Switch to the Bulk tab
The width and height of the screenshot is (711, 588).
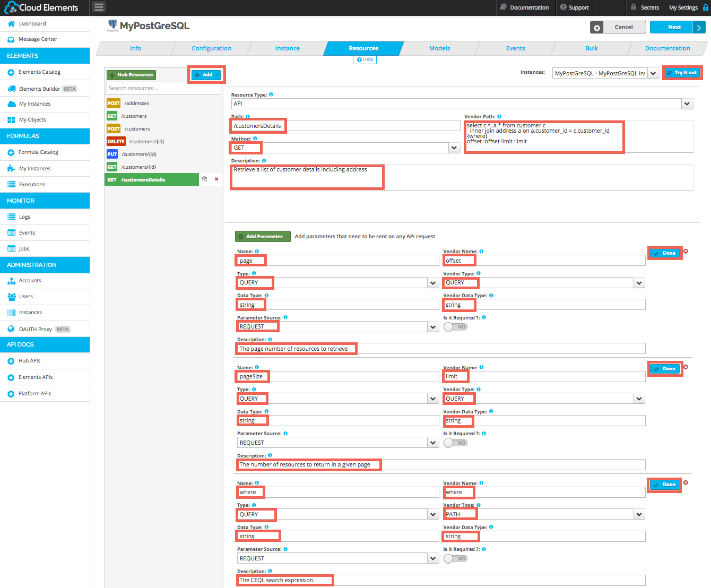coord(592,48)
